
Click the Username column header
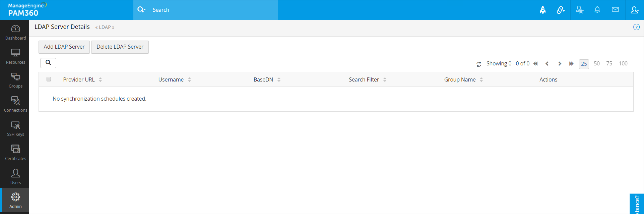pos(171,79)
